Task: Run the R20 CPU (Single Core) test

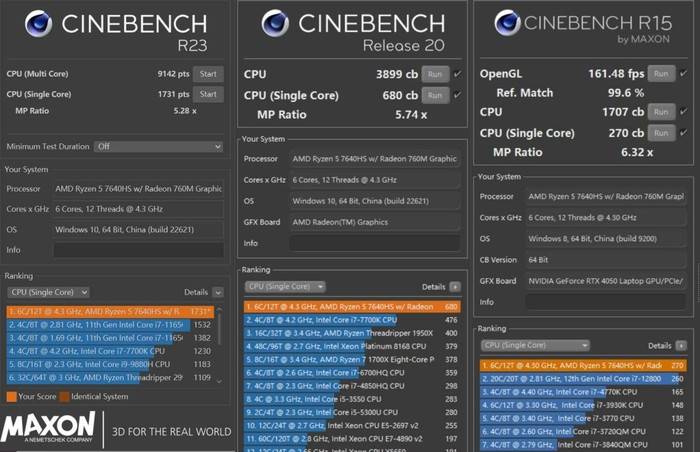Action: point(434,95)
